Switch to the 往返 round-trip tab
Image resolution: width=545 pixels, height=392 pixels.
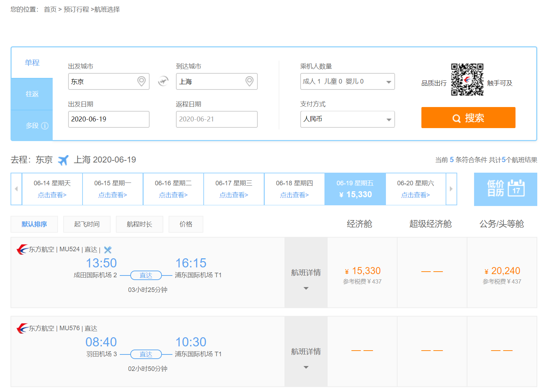(x=32, y=94)
